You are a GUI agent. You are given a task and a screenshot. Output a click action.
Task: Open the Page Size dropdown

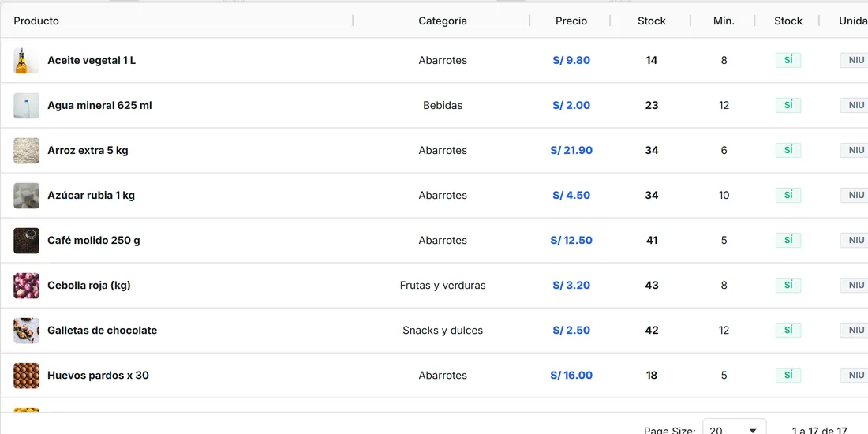[734, 430]
